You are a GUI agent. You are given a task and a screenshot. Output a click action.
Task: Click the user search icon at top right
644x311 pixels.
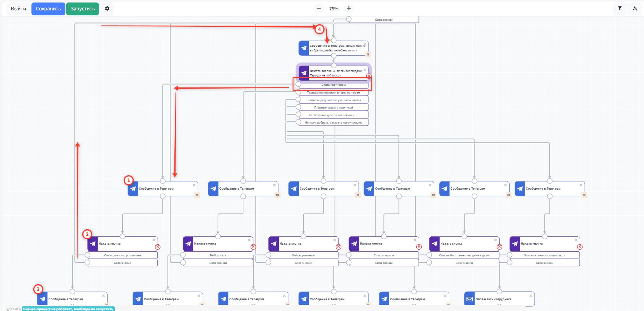pyautogui.click(x=635, y=9)
